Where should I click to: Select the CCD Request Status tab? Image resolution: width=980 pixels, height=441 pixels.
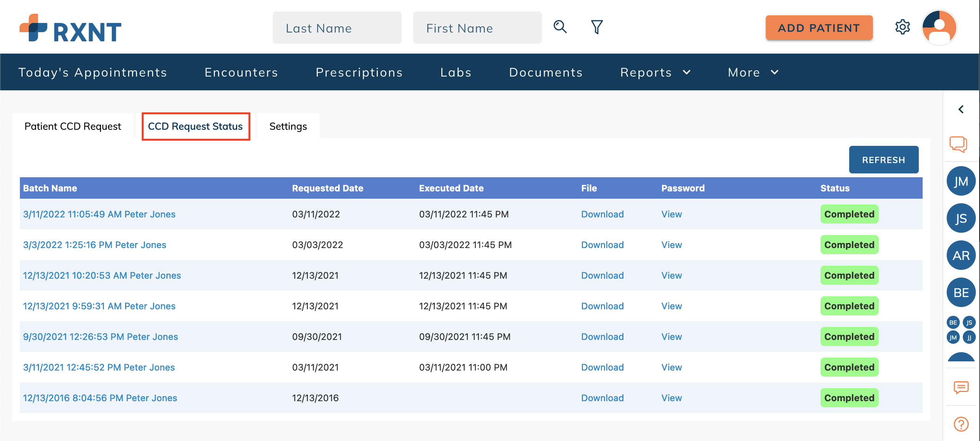pos(195,126)
